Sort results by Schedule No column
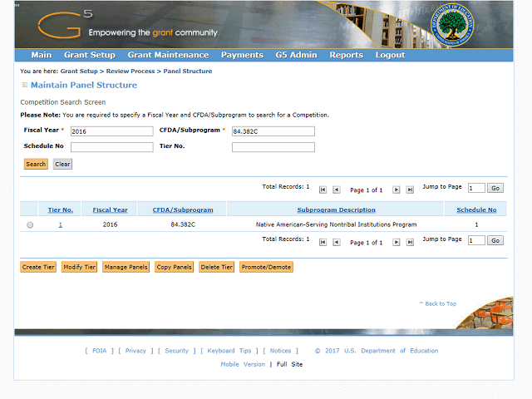532x399 pixels. [x=476, y=210]
